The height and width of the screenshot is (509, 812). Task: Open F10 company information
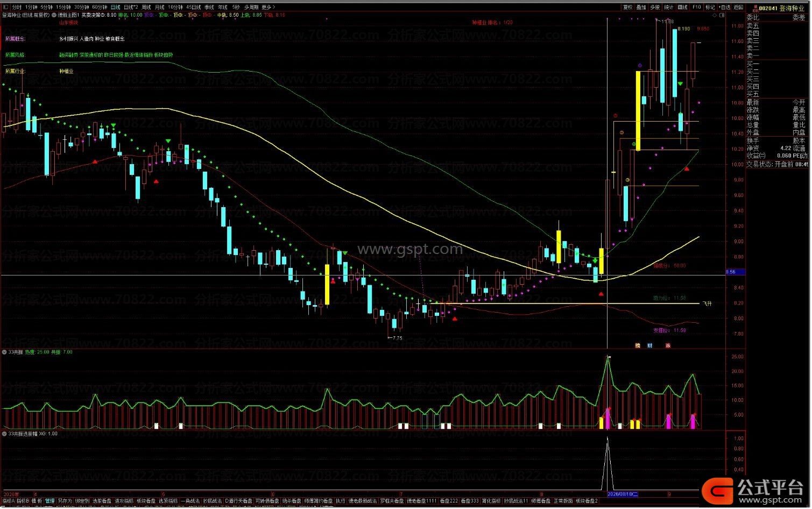pyautogui.click(x=696, y=7)
